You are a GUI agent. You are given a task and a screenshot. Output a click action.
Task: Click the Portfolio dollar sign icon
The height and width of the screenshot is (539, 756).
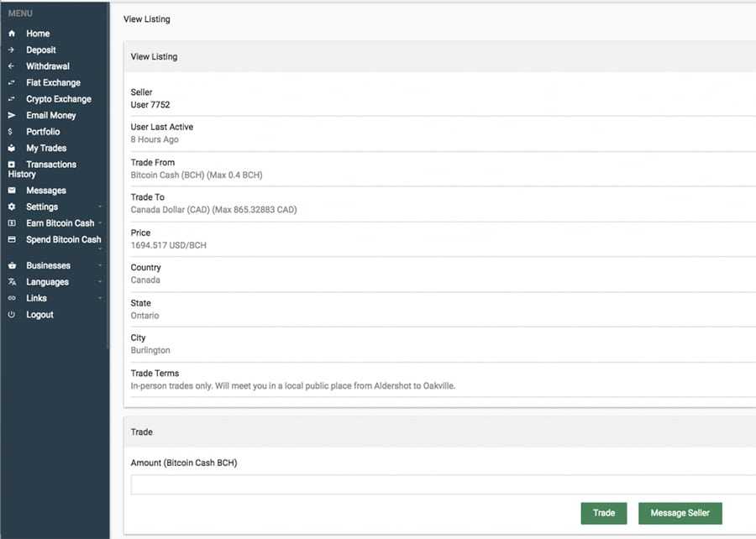point(11,132)
